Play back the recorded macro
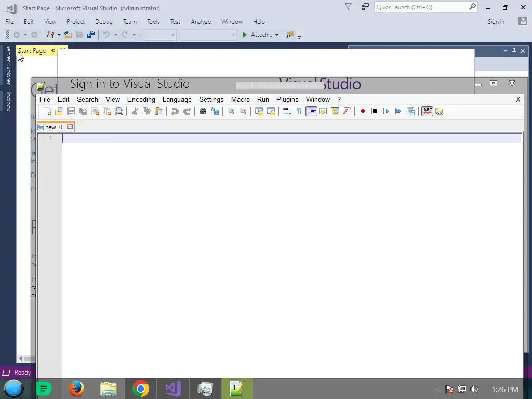Viewport: 532px width, 399px height. 387,111
